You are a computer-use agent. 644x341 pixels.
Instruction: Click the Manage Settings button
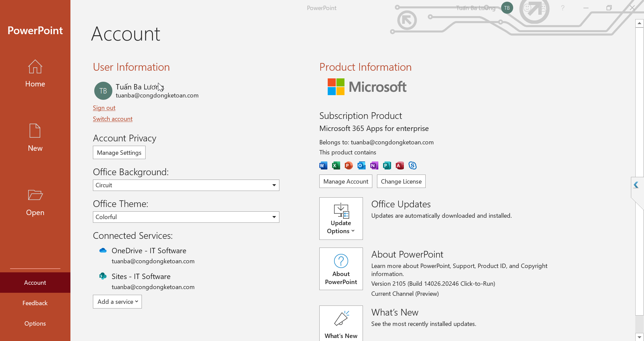(119, 152)
